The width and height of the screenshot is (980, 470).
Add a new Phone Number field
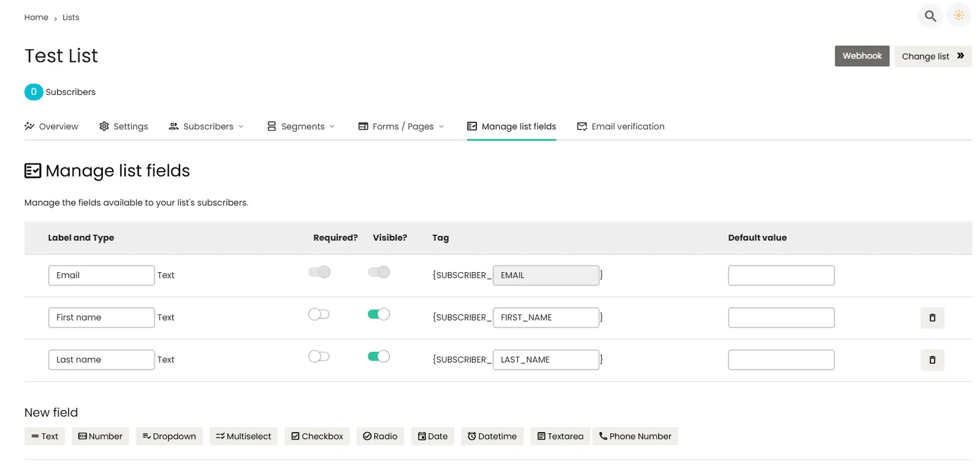(x=635, y=436)
